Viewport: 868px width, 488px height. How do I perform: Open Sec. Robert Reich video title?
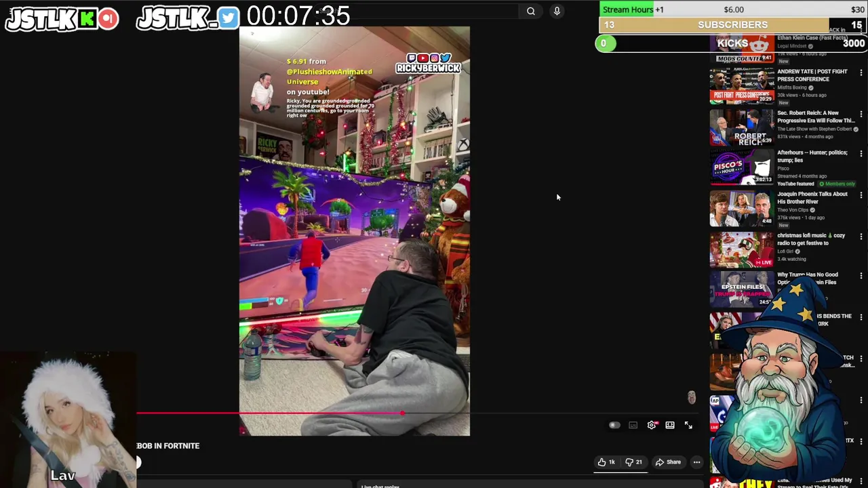click(816, 117)
